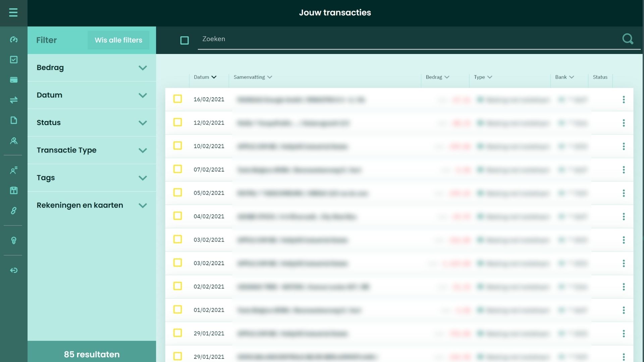Click the magnifying glass search icon
The width and height of the screenshot is (644, 362).
[x=628, y=39]
